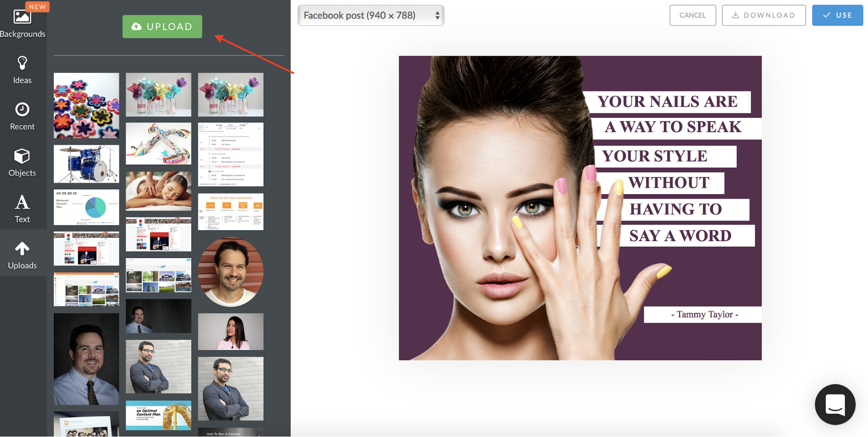Select the arms-crossed man photo in middle column
This screenshot has height=437, width=868.
[158, 367]
